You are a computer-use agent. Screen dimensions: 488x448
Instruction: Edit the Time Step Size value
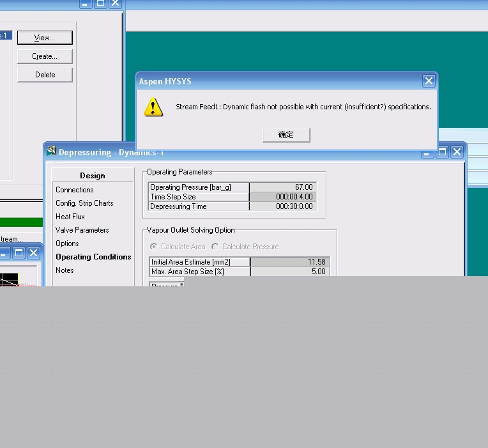283,197
